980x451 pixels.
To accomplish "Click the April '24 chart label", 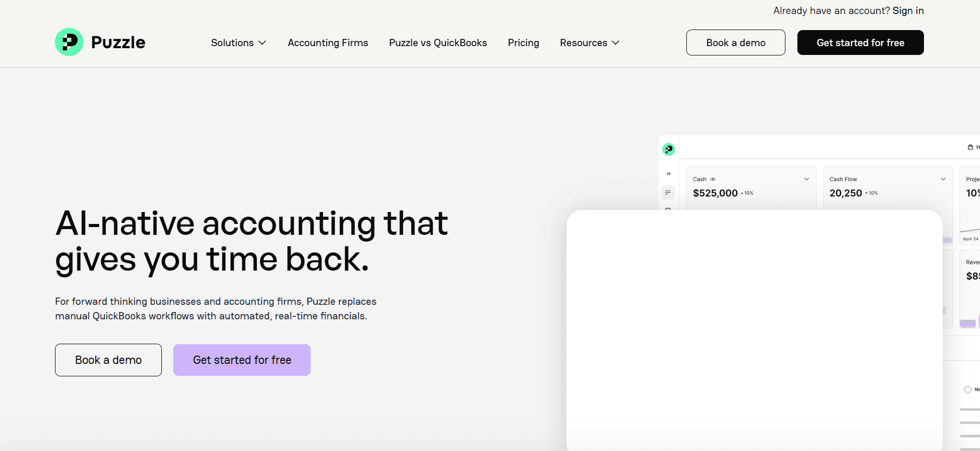I will (971, 239).
